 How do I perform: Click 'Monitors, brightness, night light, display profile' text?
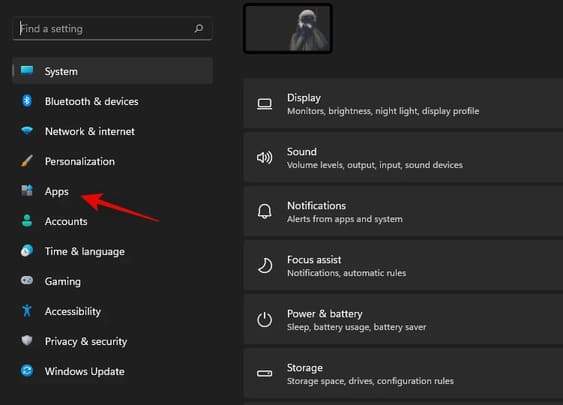tap(383, 111)
